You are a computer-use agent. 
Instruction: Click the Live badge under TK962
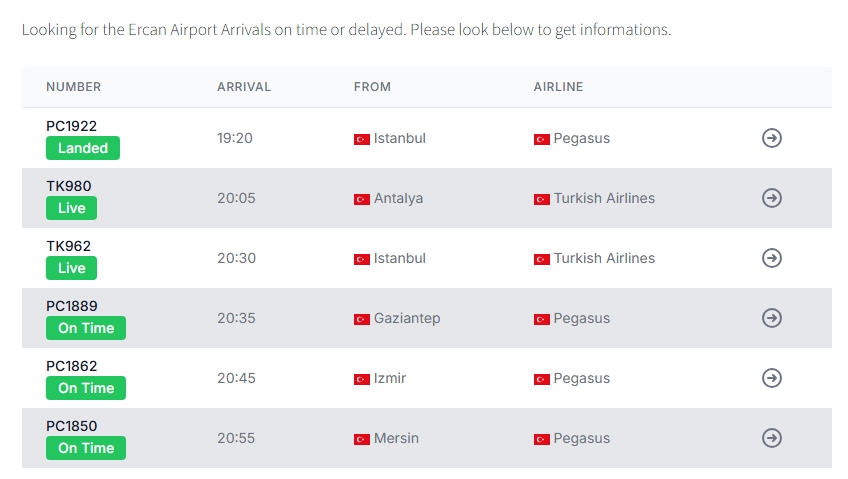(x=71, y=268)
